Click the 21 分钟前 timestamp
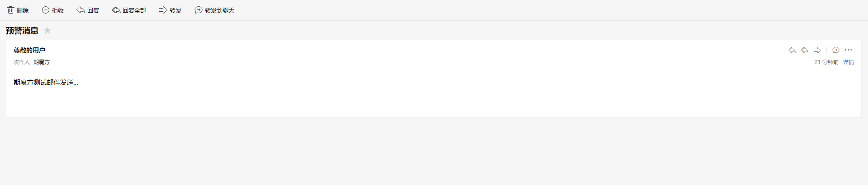This screenshot has height=185, width=868. point(826,62)
